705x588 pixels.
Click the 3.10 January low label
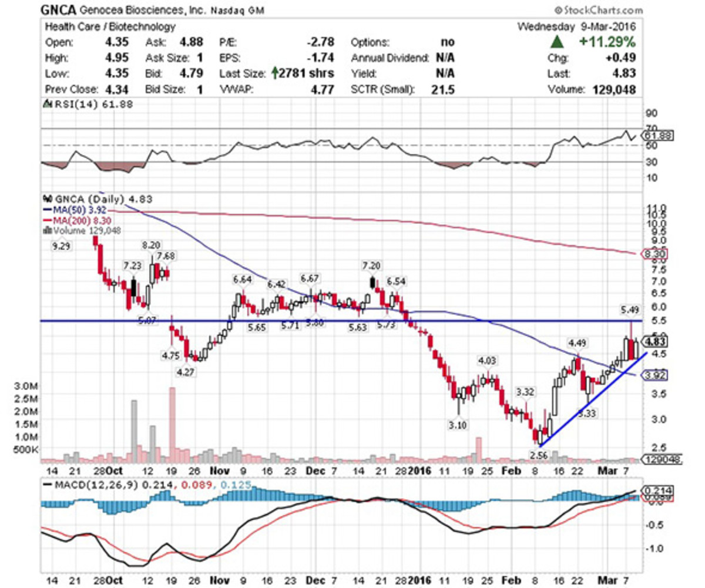click(x=458, y=425)
